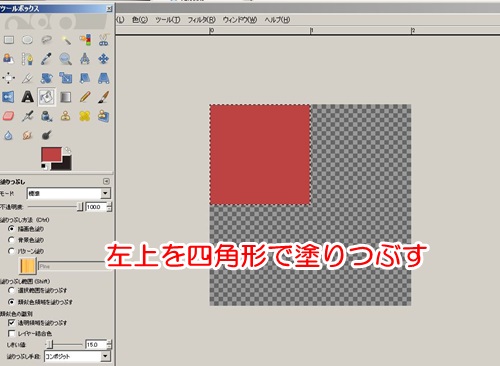
Task: Toggle 'fill transparent areas' checkbox
Action: (11, 323)
